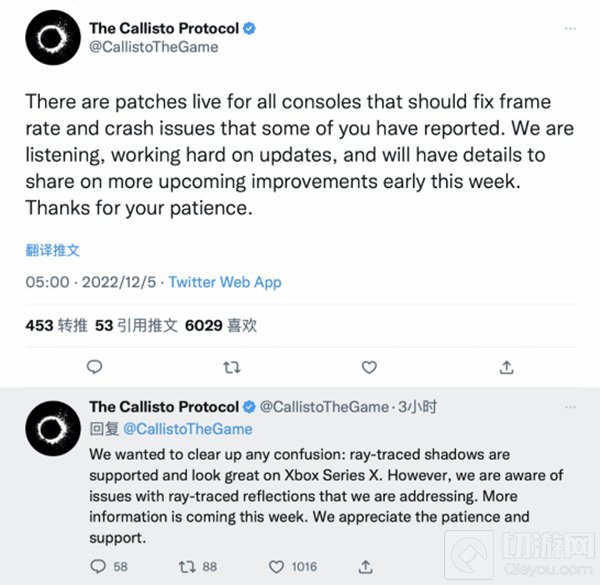This screenshot has width=600, height=585.
Task: View the 53 引用推文 quote tweets
Action: click(135, 325)
